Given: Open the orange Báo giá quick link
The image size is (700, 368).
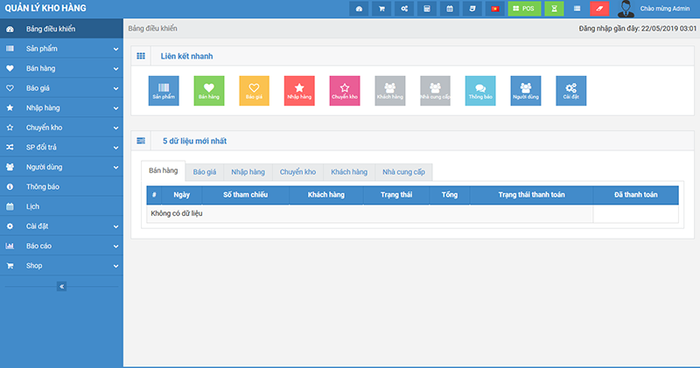Looking at the screenshot, I should (254, 91).
